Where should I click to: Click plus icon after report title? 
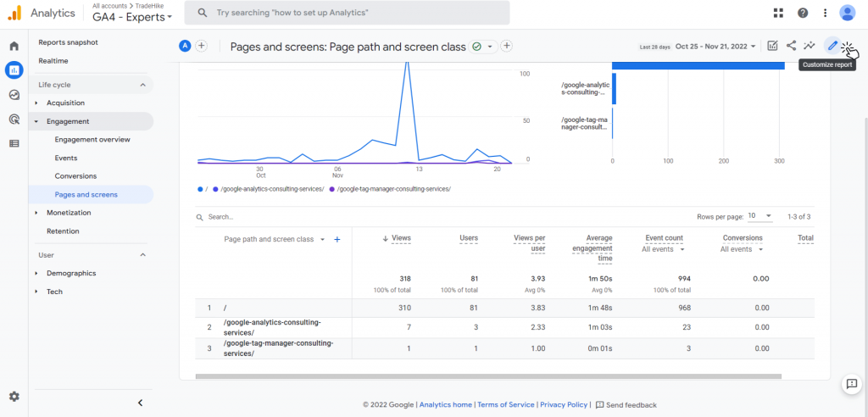coord(506,46)
